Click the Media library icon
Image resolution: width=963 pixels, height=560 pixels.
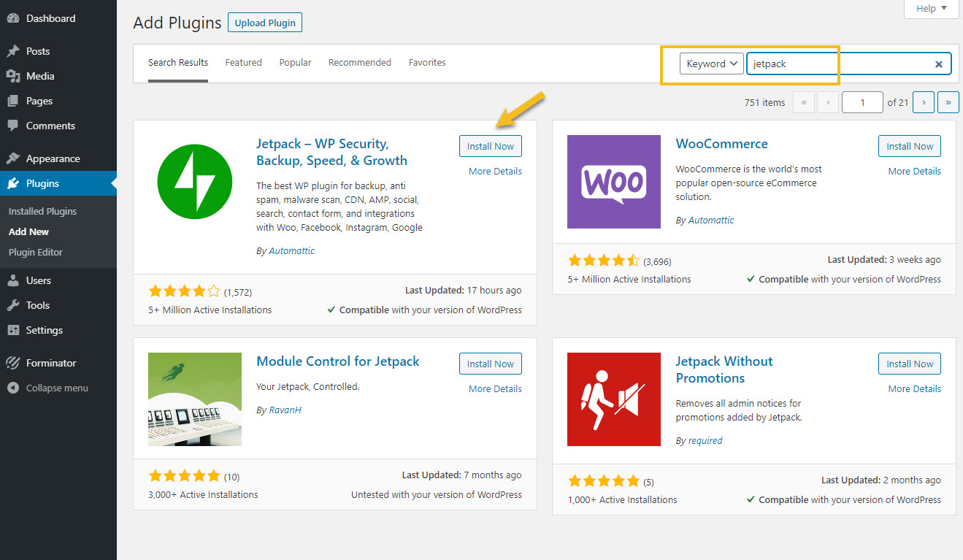click(12, 76)
